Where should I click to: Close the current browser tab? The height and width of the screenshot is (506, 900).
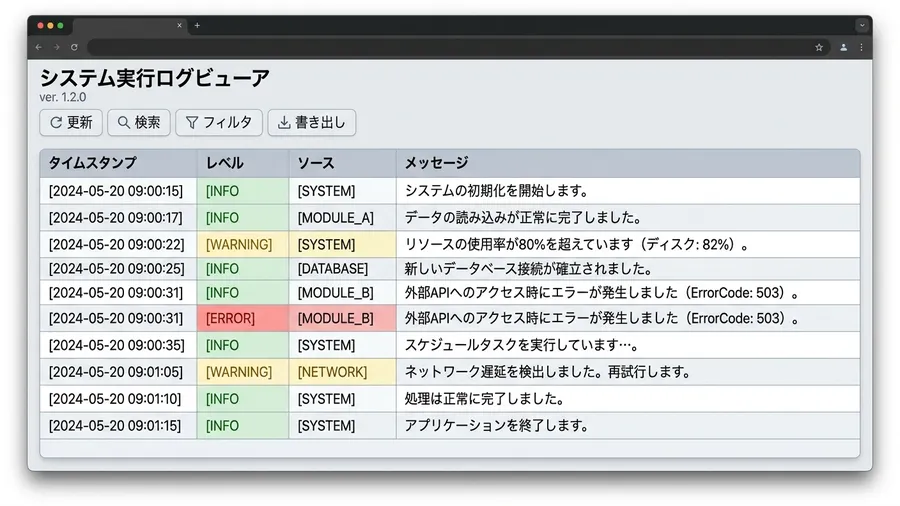coord(179,25)
